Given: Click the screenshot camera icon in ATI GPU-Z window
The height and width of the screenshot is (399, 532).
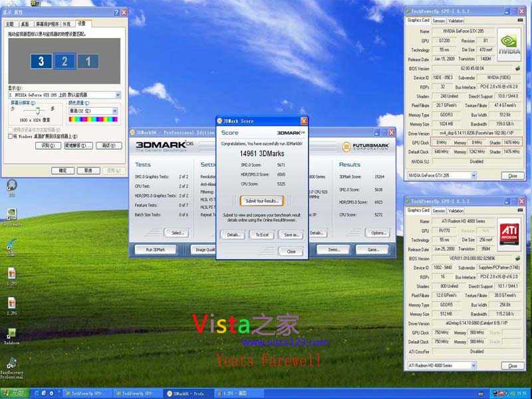Looking at the screenshot, I should tap(520, 210).
